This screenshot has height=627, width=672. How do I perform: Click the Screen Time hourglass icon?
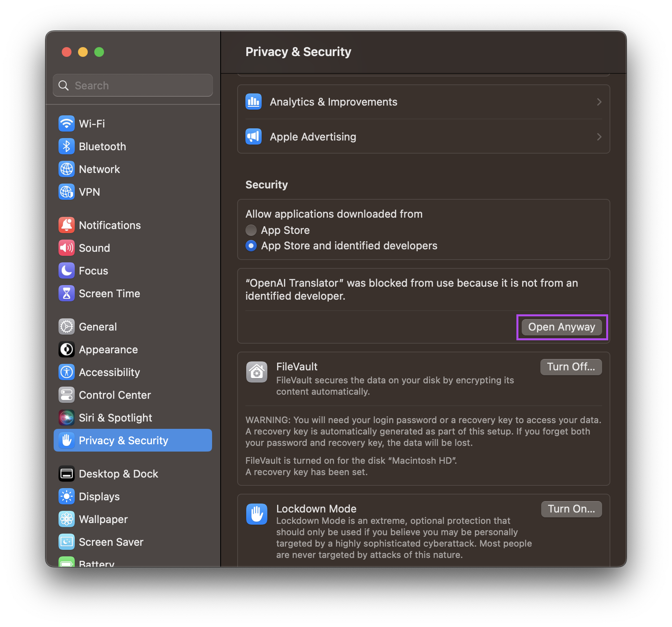67,294
